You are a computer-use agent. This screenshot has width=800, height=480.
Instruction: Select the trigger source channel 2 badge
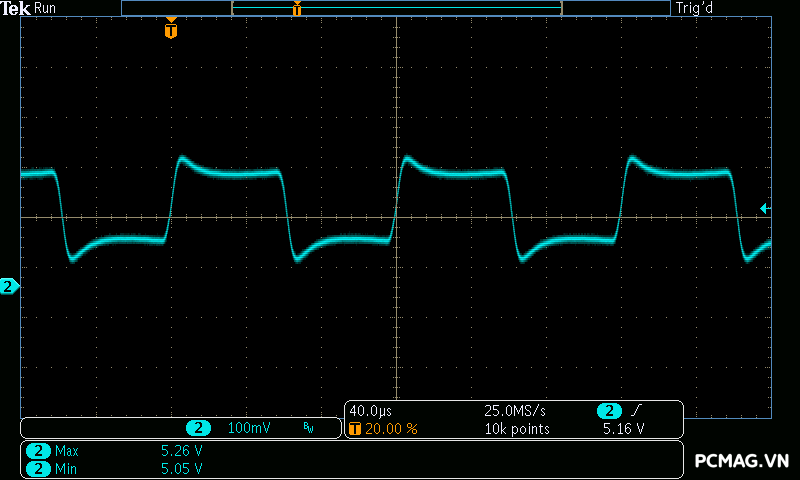point(608,411)
